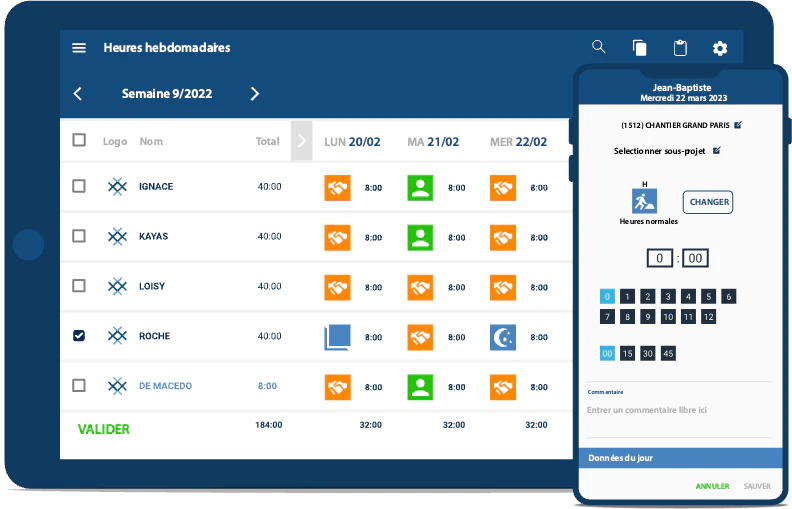
Task: Click the Total column header
Action: click(267, 141)
